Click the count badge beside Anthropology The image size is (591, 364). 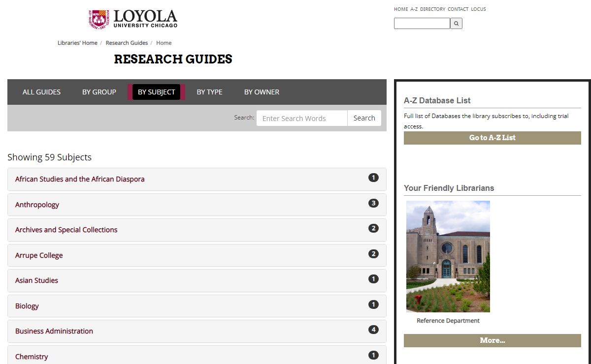[373, 203]
